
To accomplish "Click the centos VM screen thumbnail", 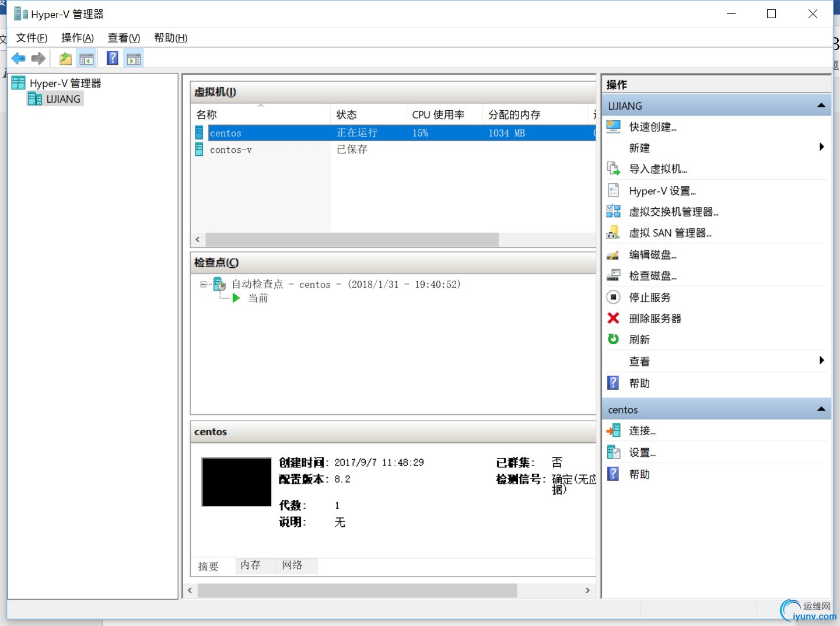I will [236, 482].
